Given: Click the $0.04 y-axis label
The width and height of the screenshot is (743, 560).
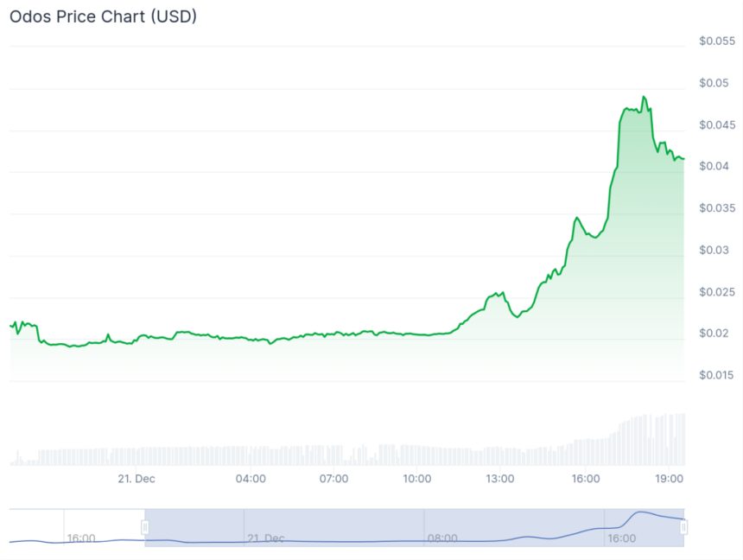Looking at the screenshot, I should pos(716,167).
